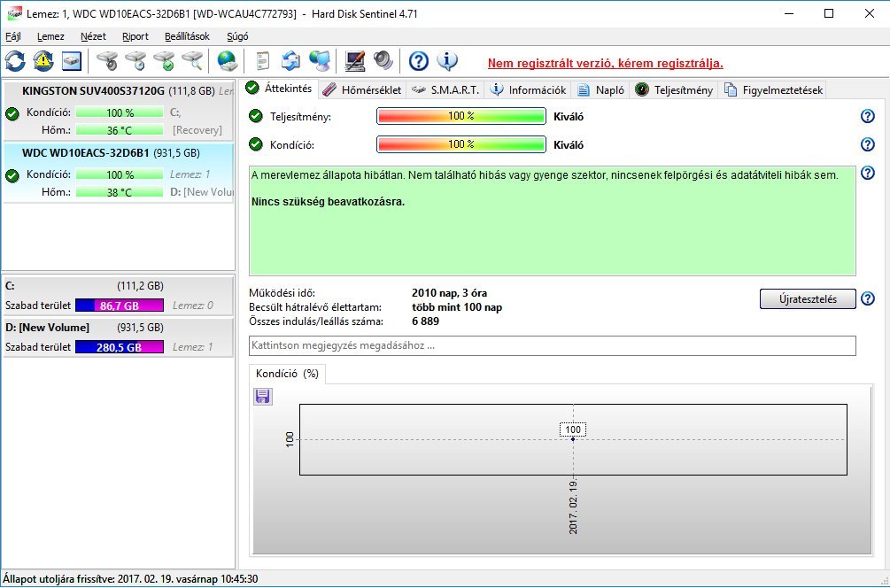This screenshot has width=890, height=588.
Task: Switch to the S.M.A.R.T. tab
Action: click(446, 89)
